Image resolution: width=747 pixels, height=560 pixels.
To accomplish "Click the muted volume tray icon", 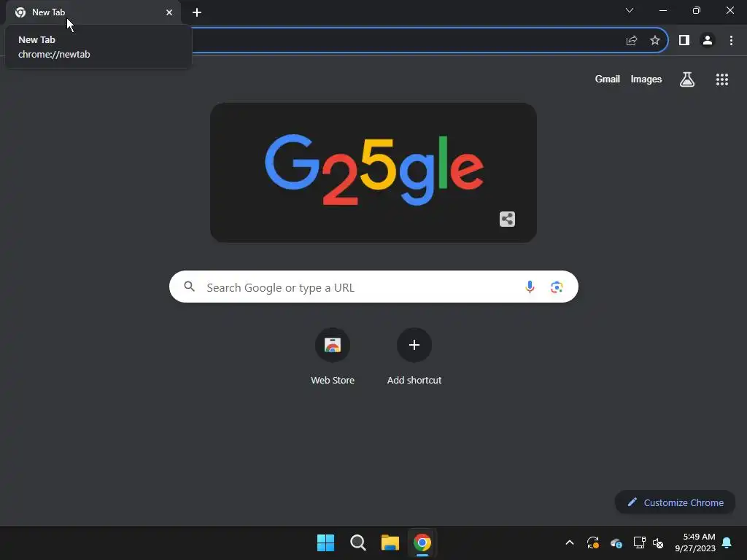I will tap(658, 542).
